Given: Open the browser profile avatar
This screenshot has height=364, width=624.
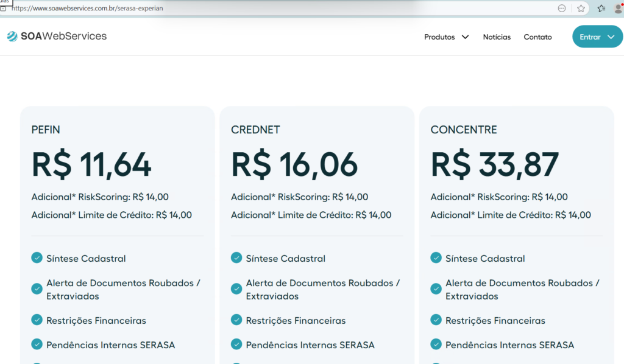Looking at the screenshot, I should coord(618,9).
